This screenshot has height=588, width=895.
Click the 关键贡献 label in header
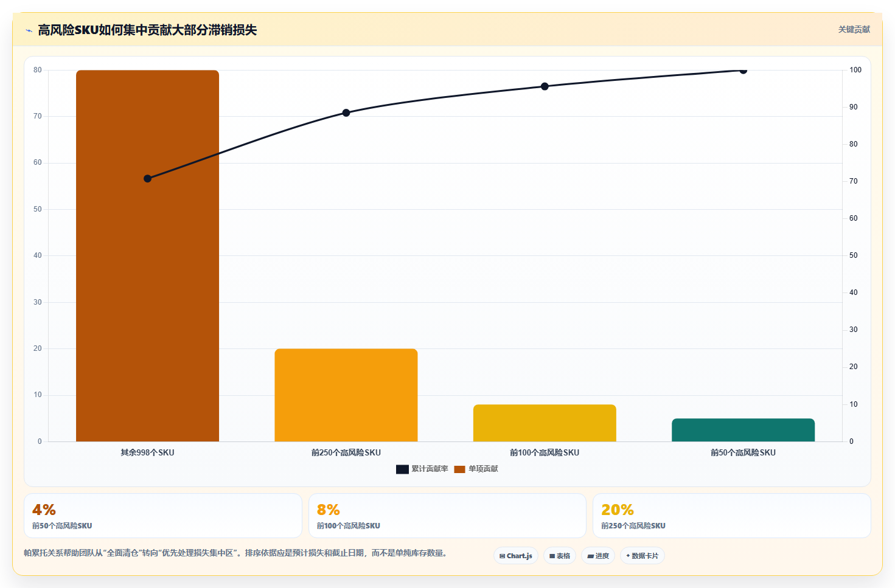[854, 29]
